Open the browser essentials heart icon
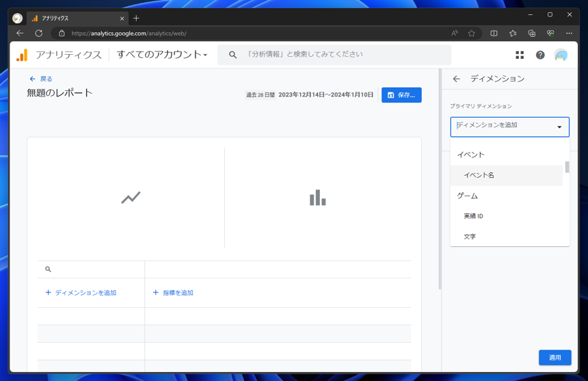 point(550,34)
